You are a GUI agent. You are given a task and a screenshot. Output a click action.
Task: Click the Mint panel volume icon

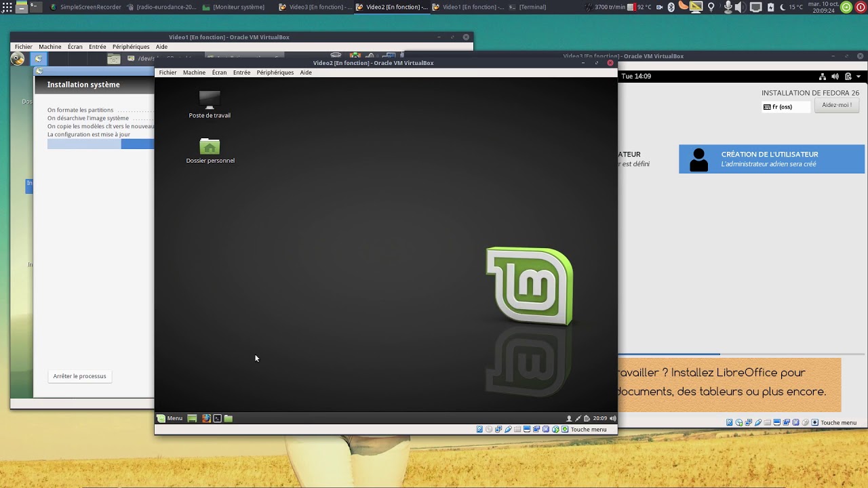[613, 418]
